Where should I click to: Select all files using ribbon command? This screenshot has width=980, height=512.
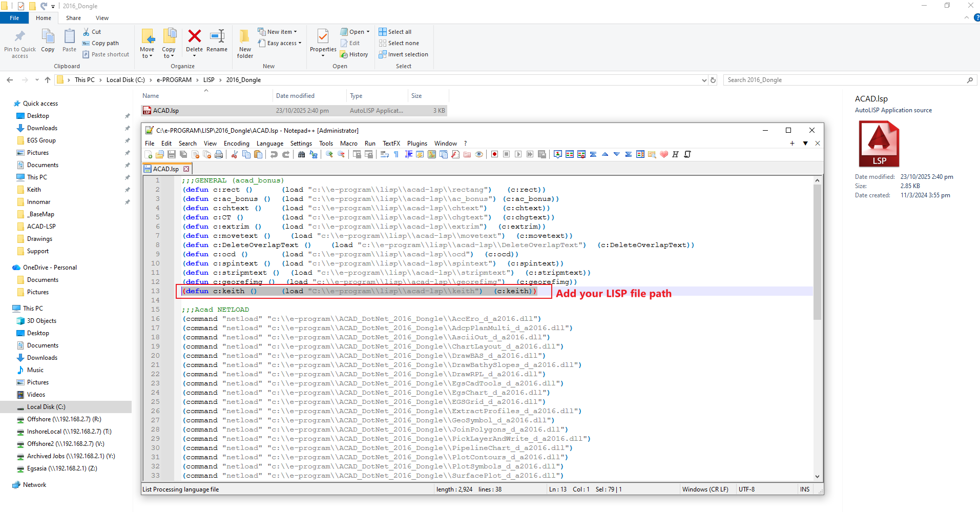pyautogui.click(x=395, y=31)
